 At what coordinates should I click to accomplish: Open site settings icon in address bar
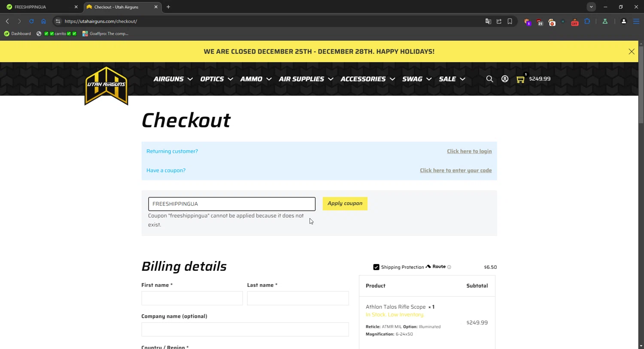point(58,21)
